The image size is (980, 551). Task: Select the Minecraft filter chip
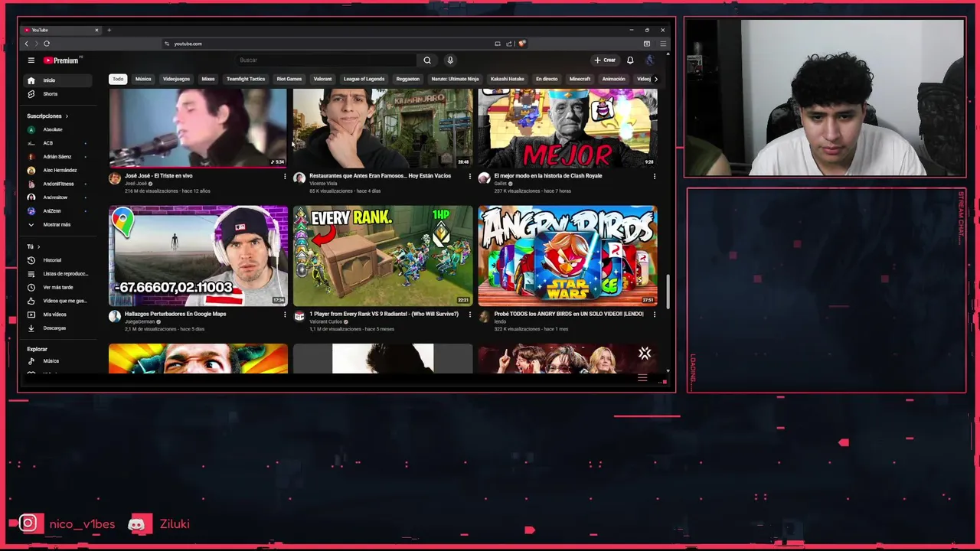tap(580, 79)
